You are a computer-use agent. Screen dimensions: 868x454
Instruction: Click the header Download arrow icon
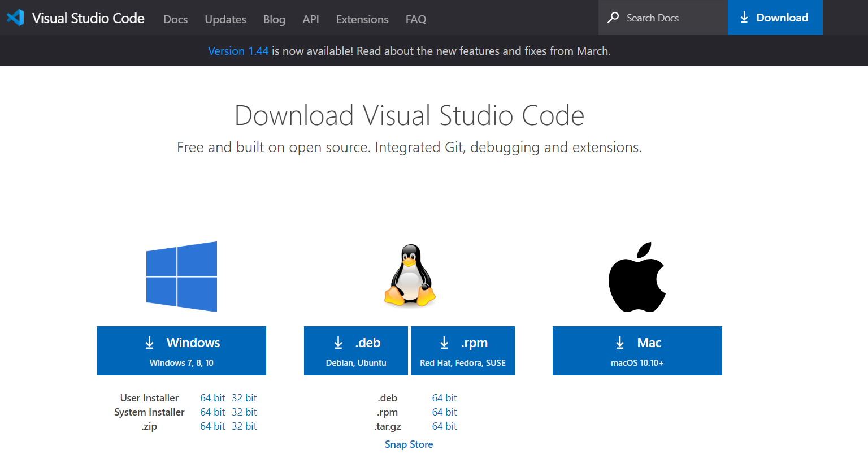click(744, 18)
